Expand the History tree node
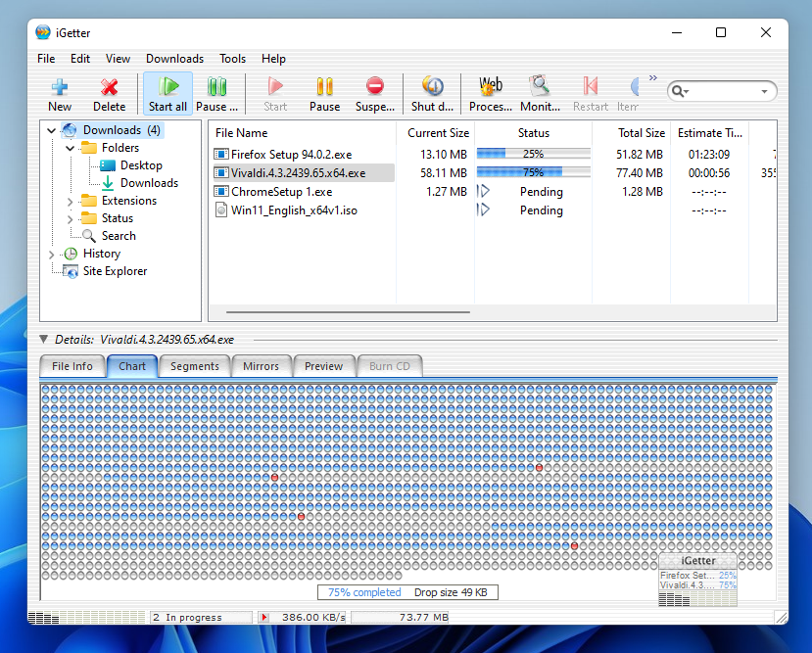 pyautogui.click(x=52, y=254)
